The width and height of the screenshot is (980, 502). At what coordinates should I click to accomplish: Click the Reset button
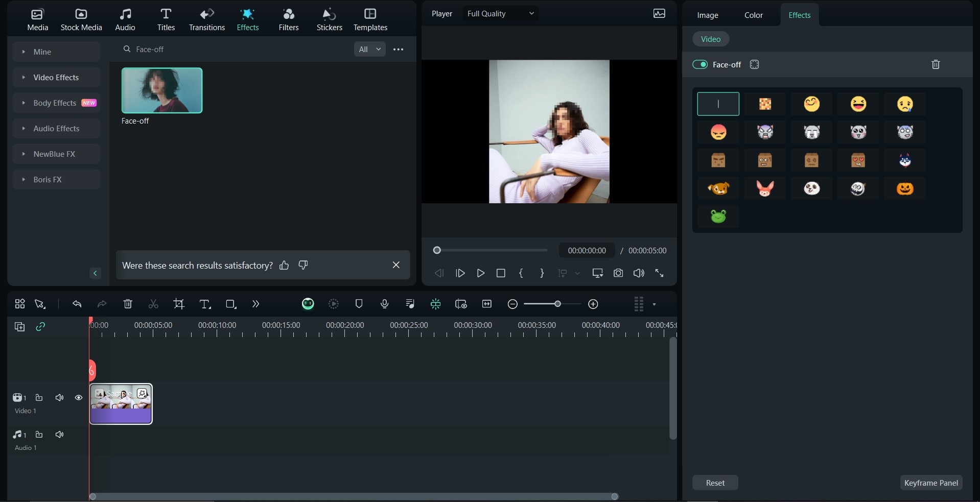[x=715, y=483]
